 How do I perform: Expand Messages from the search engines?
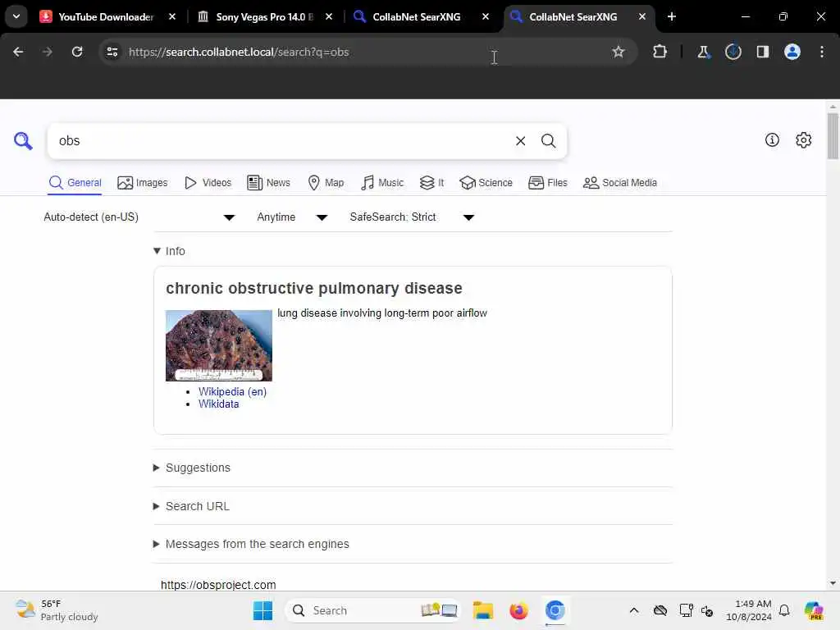coord(251,544)
